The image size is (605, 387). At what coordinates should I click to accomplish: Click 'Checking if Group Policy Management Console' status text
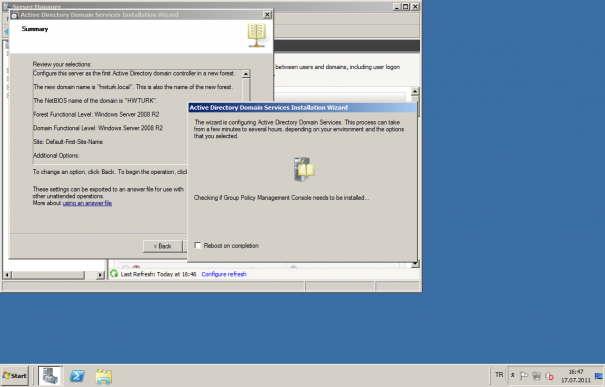(281, 198)
